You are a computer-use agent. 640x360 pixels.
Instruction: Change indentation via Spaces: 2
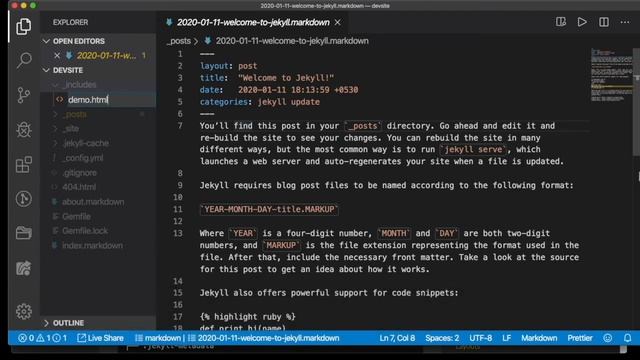442,338
